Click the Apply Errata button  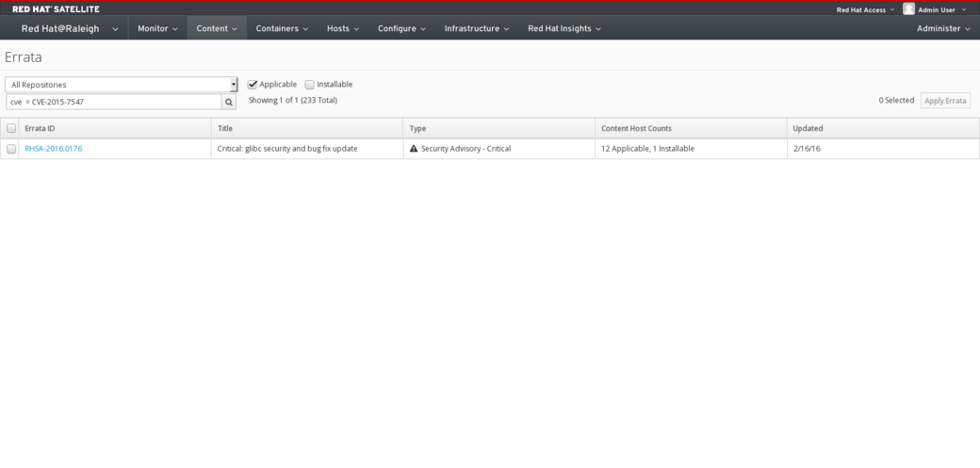945,101
